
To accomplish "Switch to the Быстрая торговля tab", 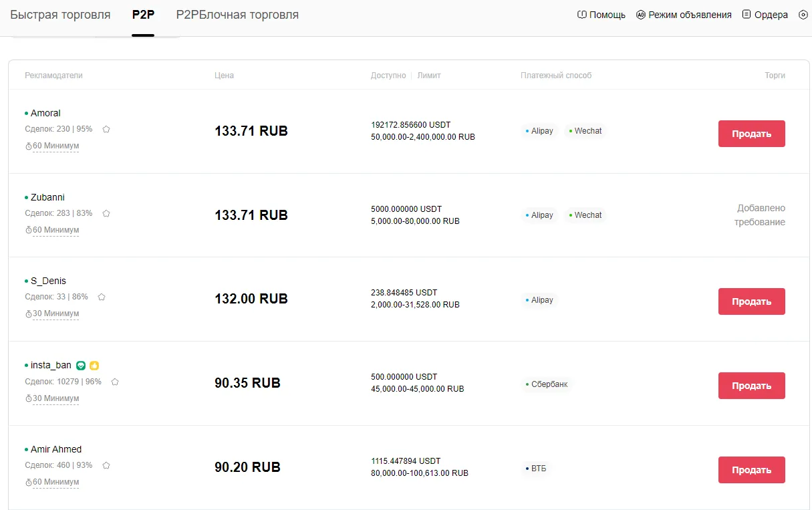I will 60,14.
